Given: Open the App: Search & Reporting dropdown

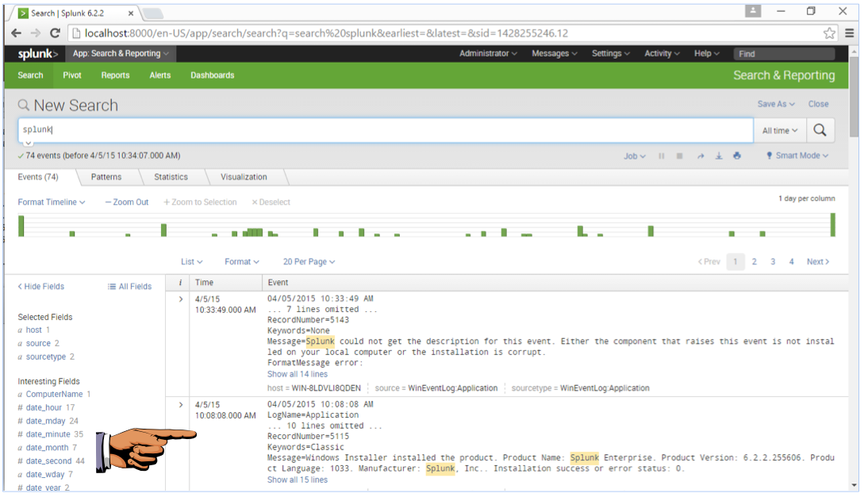Looking at the screenshot, I should click(x=121, y=54).
